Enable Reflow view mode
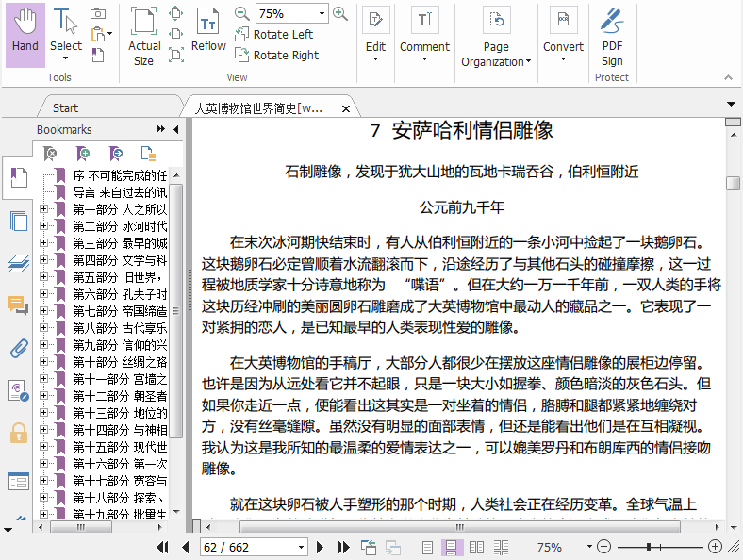743x560 pixels. pyautogui.click(x=208, y=31)
